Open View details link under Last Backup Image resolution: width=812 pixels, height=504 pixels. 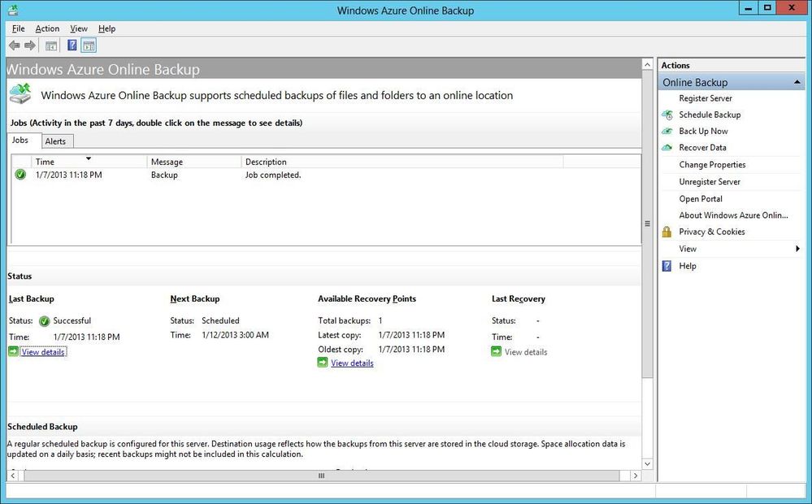point(43,352)
